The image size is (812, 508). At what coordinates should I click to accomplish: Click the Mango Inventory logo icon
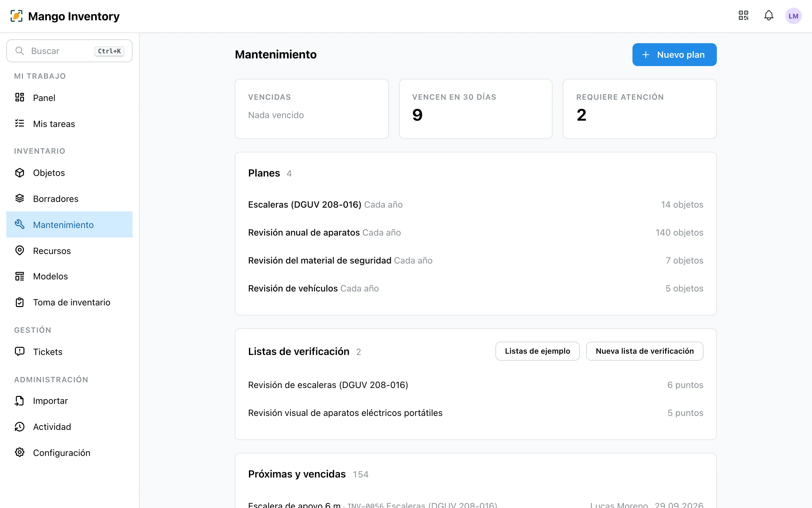pyautogui.click(x=16, y=16)
